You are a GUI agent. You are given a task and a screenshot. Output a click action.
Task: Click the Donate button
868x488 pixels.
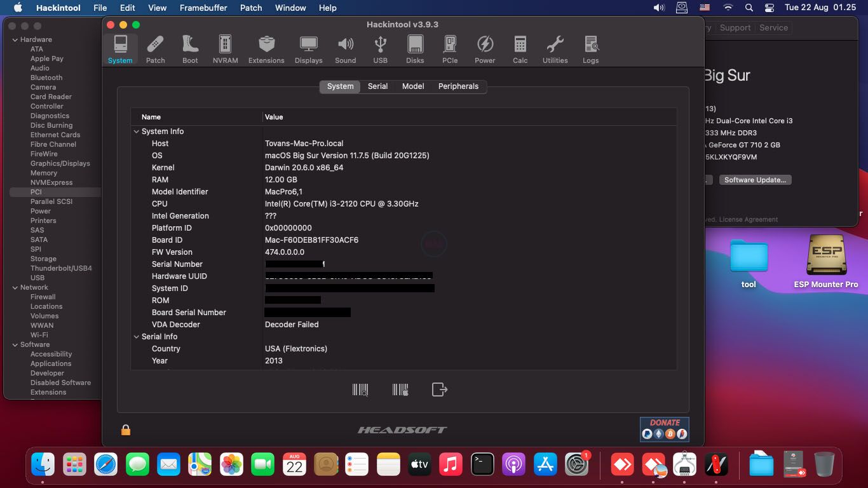tap(664, 429)
